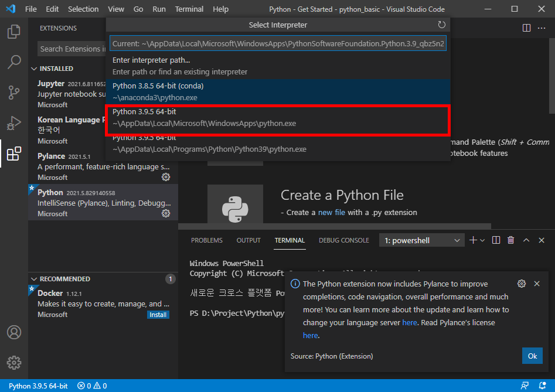Switch to the TERMINAL tab
Image resolution: width=555 pixels, height=392 pixels.
point(290,240)
